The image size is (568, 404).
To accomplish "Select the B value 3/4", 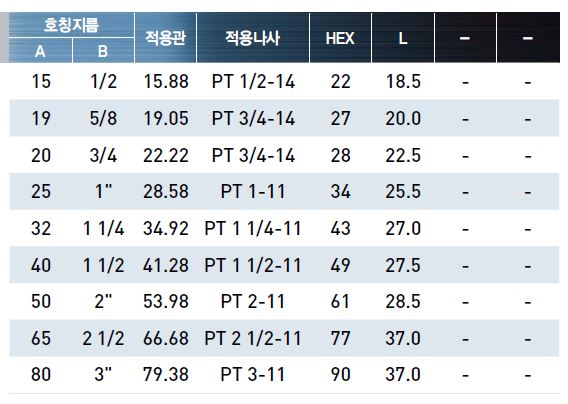I will click(x=104, y=155).
